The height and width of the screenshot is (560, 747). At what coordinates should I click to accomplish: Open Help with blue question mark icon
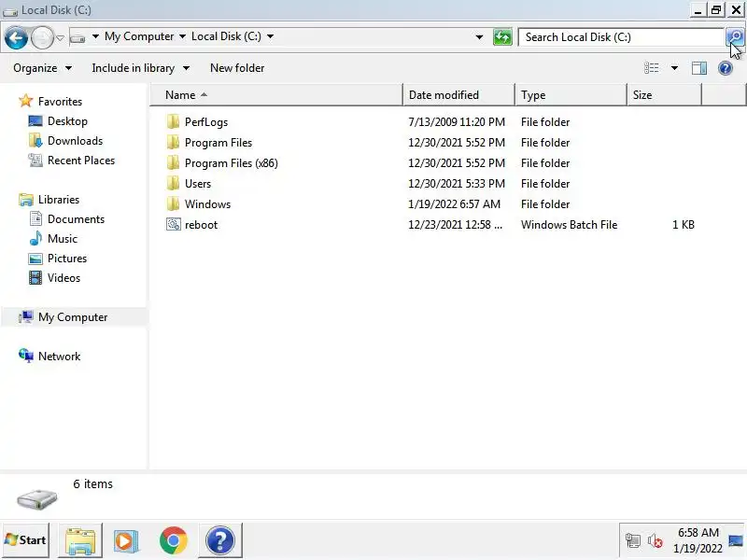[x=726, y=68]
